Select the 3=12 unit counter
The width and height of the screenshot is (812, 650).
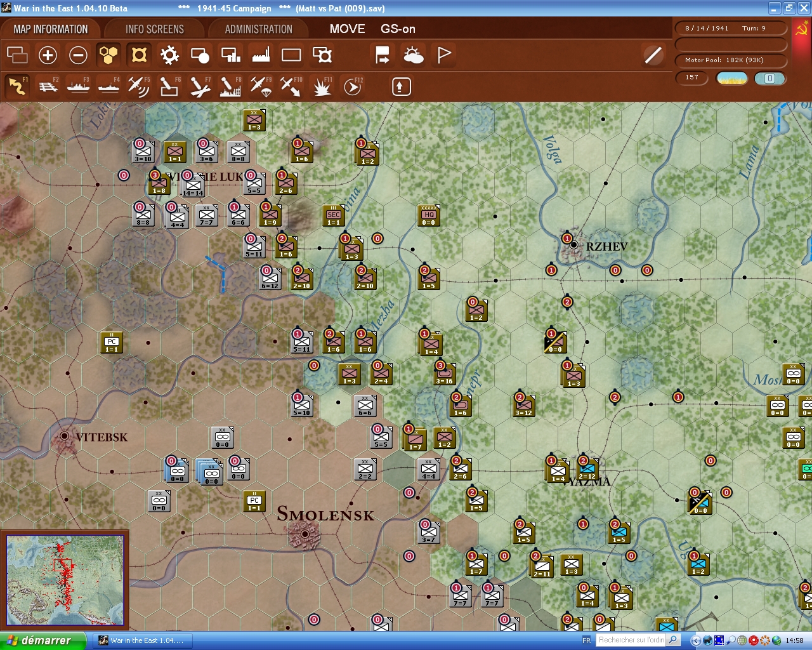524,406
